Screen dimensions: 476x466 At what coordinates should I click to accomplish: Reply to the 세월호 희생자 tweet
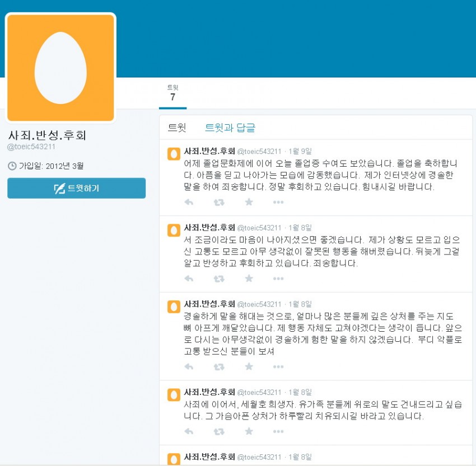(189, 431)
